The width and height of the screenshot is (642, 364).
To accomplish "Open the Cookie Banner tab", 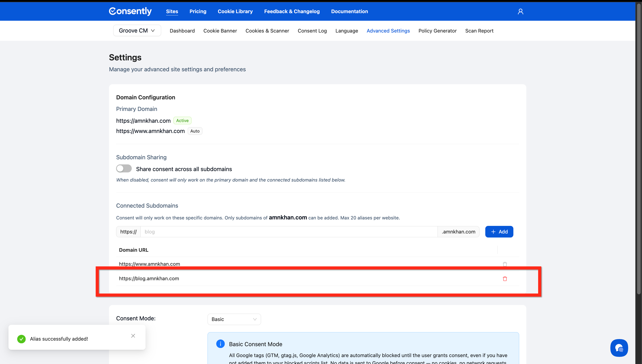I will (220, 31).
